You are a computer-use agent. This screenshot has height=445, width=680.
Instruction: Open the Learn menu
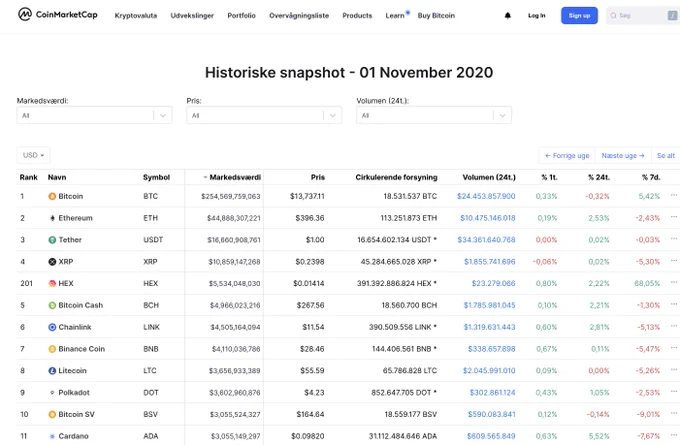click(x=395, y=16)
